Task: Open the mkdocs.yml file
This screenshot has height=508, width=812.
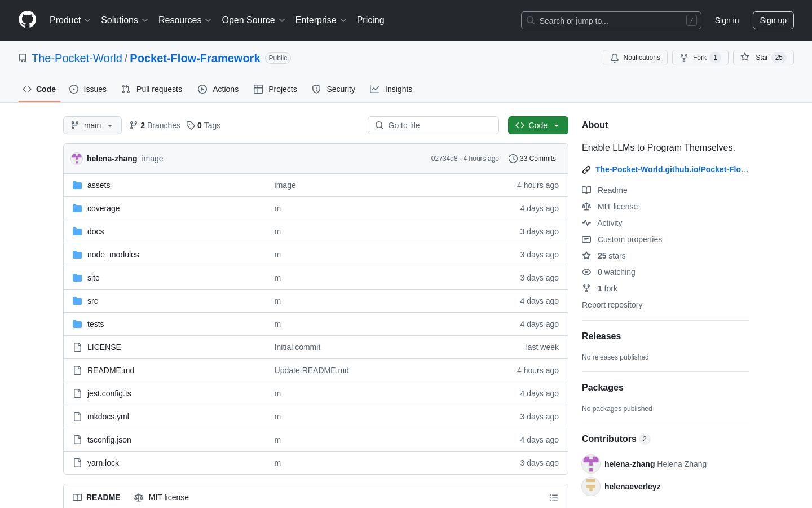Action: click(108, 417)
